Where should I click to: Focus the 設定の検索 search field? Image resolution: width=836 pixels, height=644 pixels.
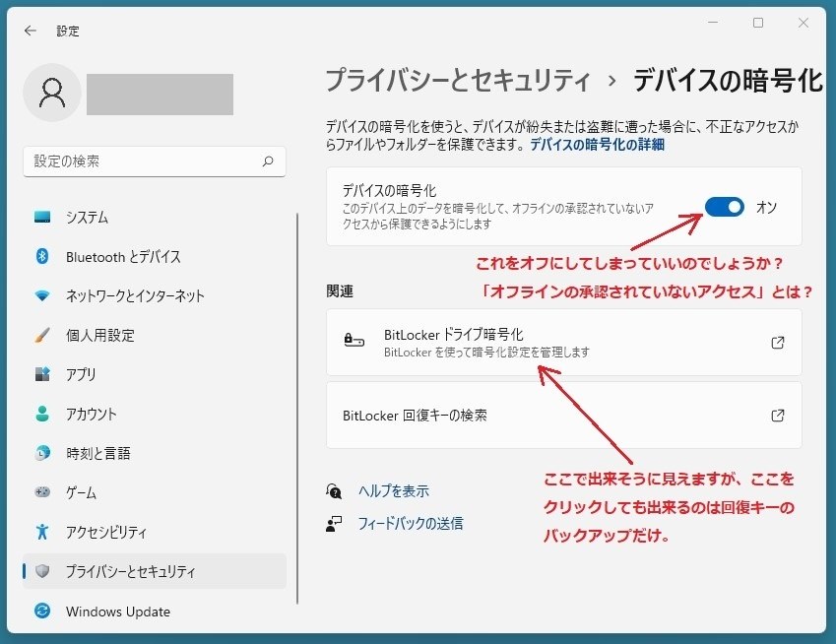click(155, 161)
